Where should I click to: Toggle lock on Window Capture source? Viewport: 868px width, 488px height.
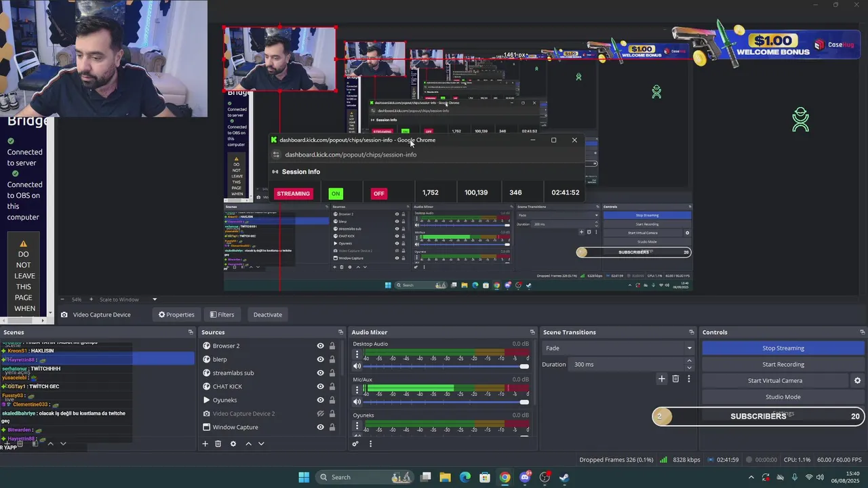coord(332,427)
